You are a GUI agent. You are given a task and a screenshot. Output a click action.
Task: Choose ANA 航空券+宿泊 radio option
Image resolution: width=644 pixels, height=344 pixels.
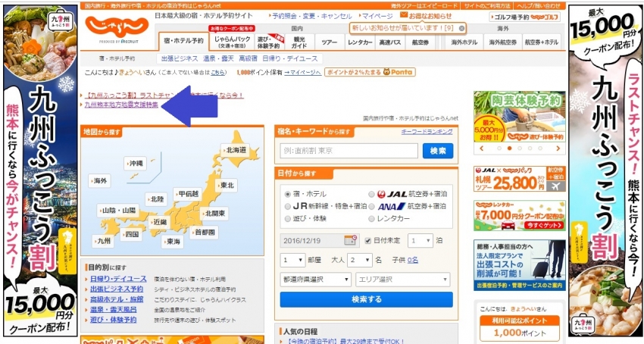tap(371, 206)
